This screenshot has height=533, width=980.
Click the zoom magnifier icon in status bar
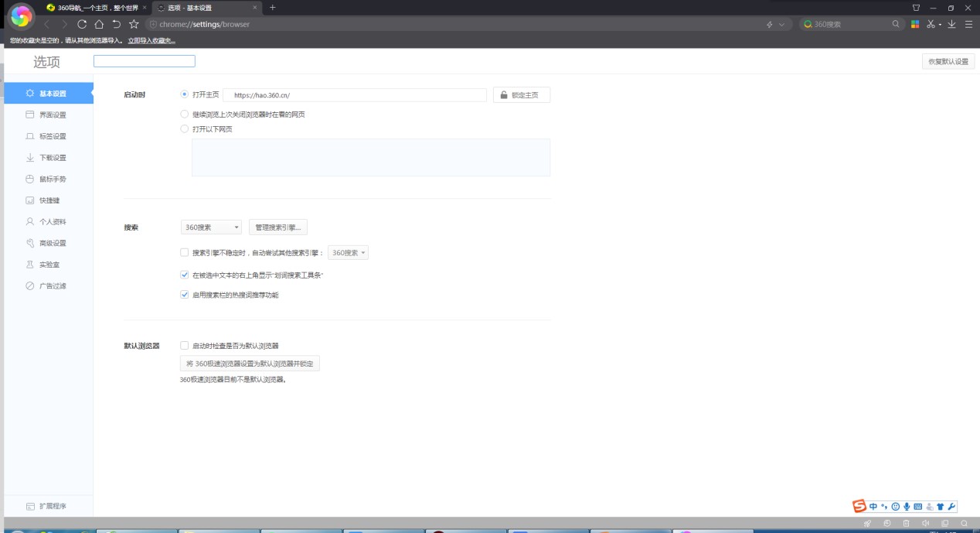click(964, 524)
